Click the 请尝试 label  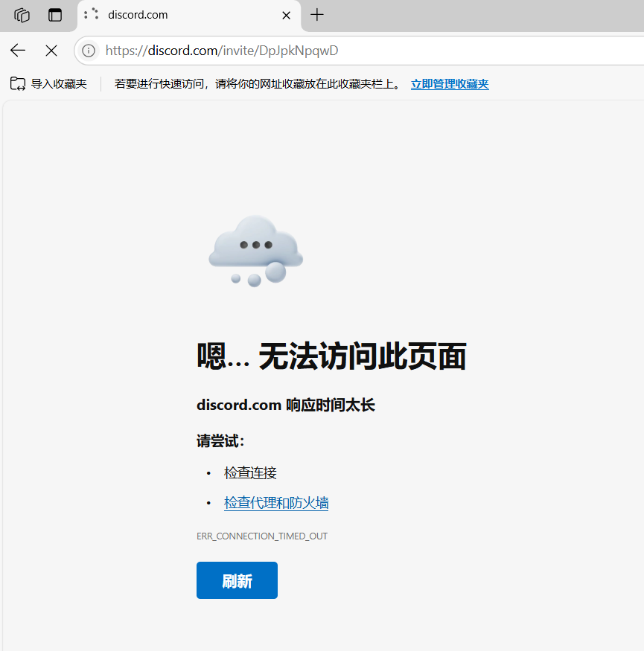tap(220, 440)
